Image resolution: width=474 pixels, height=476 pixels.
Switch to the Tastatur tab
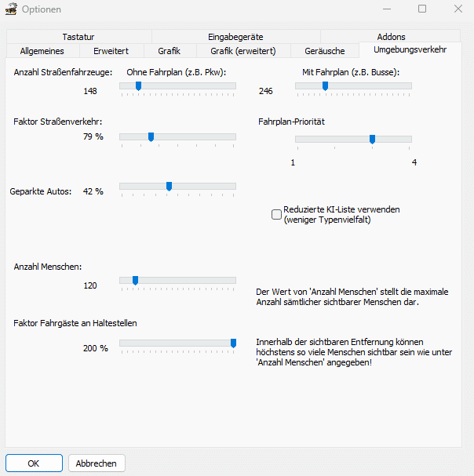[78, 37]
